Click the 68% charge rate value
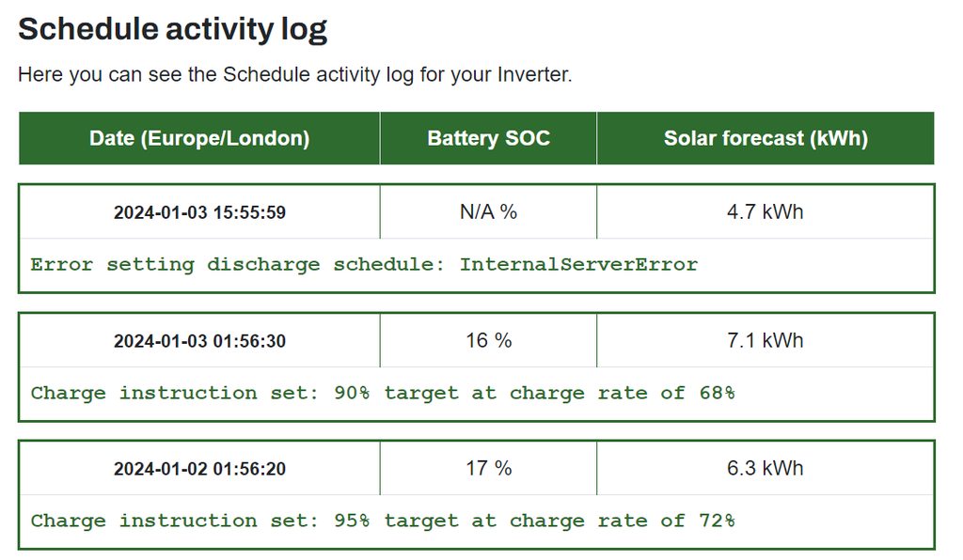Screen dimensions: 963x560 click(717, 393)
